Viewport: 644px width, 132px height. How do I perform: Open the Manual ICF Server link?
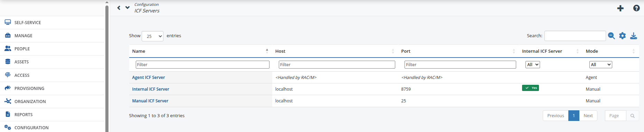click(x=150, y=101)
